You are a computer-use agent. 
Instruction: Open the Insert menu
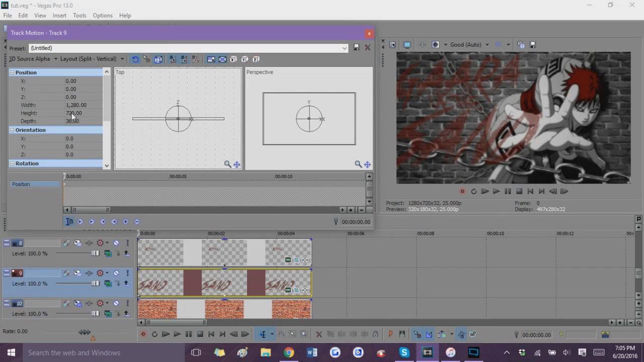click(x=59, y=16)
